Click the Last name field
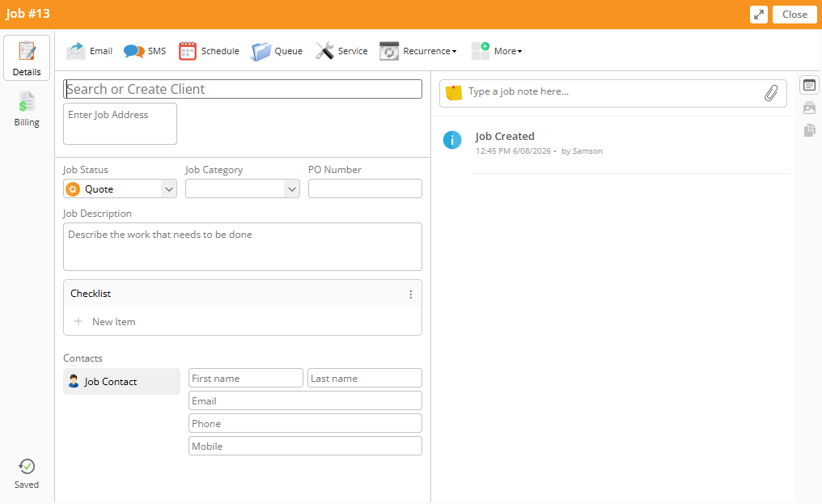822x504 pixels. (x=365, y=378)
